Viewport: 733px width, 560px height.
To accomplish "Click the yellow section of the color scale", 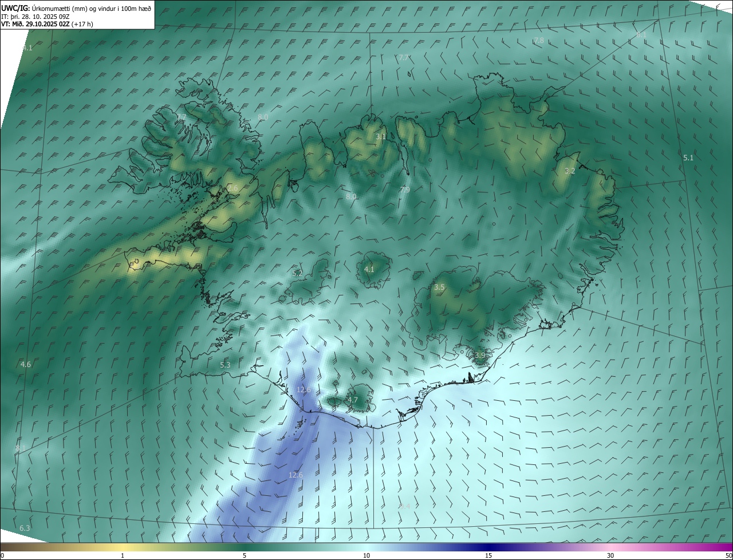I will pos(123,547).
